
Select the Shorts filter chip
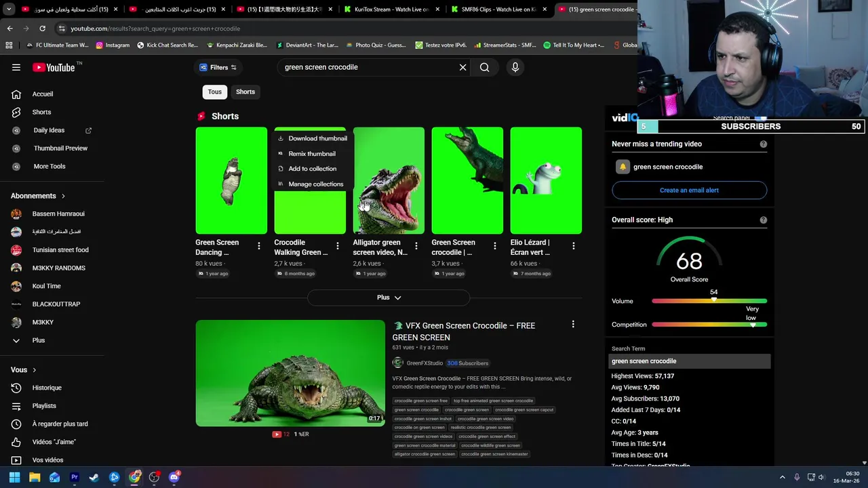coord(245,91)
